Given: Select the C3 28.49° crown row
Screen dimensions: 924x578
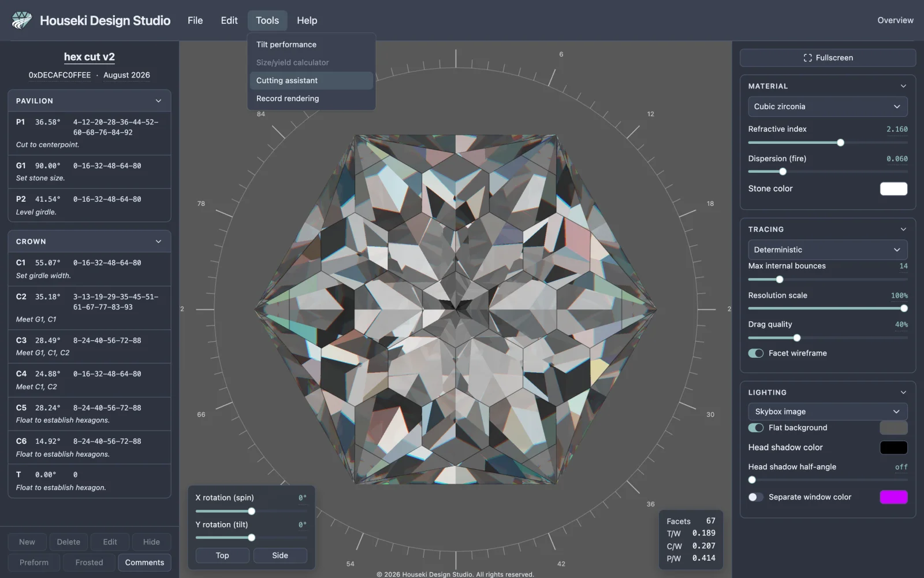Looking at the screenshot, I should (90, 346).
